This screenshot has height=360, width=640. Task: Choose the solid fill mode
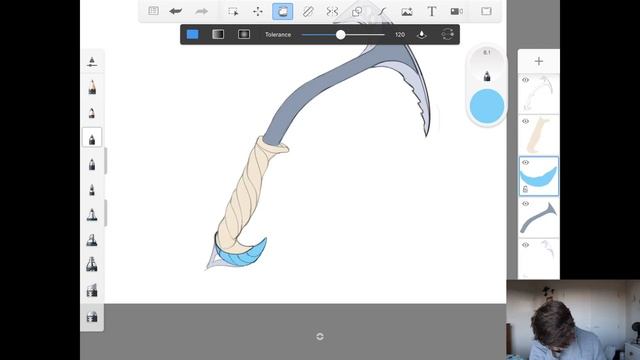193,34
